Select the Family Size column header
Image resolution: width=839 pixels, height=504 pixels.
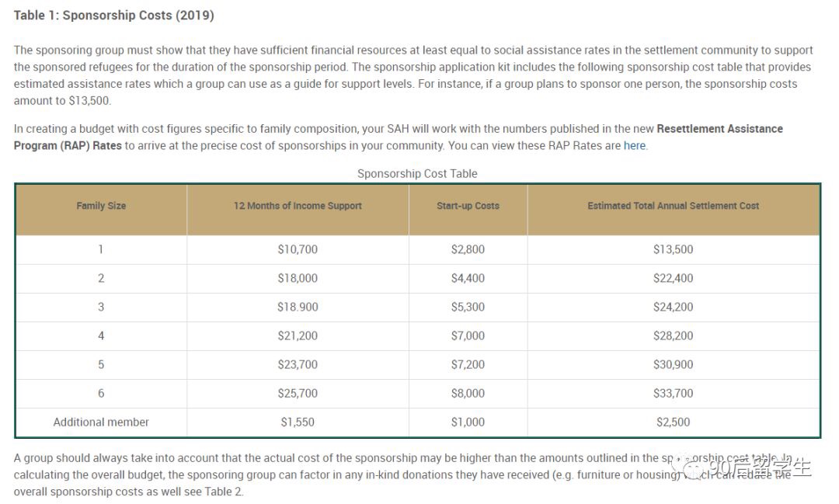(x=101, y=206)
